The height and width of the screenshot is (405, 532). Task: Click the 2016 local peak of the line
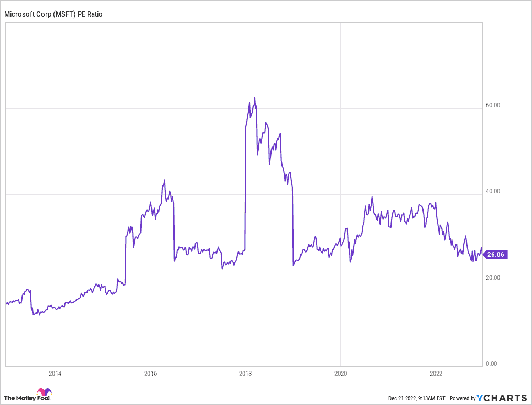click(165, 180)
